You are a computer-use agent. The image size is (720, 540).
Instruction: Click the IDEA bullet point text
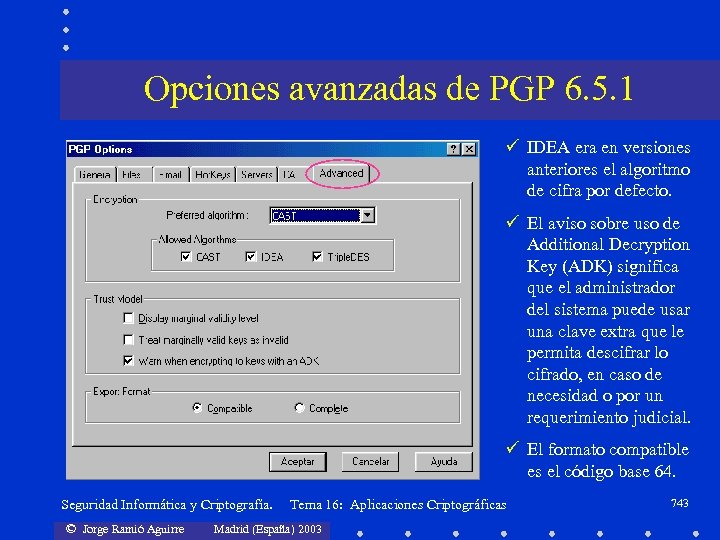click(x=608, y=169)
